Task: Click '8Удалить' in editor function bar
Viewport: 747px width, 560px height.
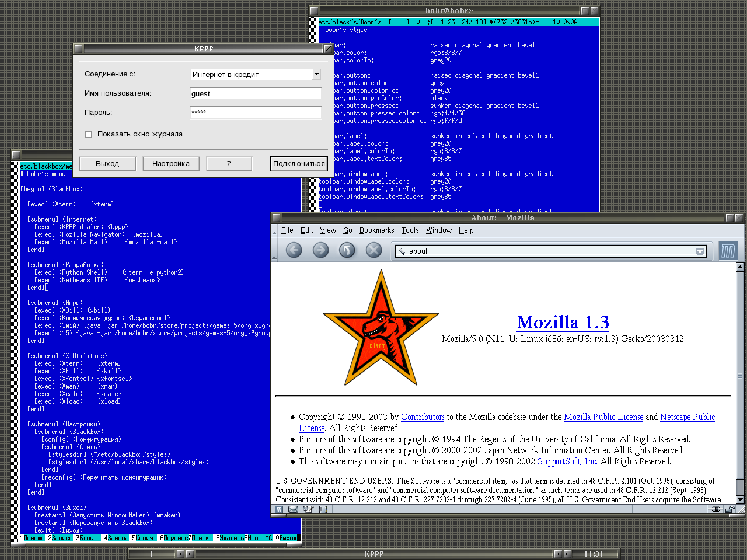Action: click(x=230, y=538)
